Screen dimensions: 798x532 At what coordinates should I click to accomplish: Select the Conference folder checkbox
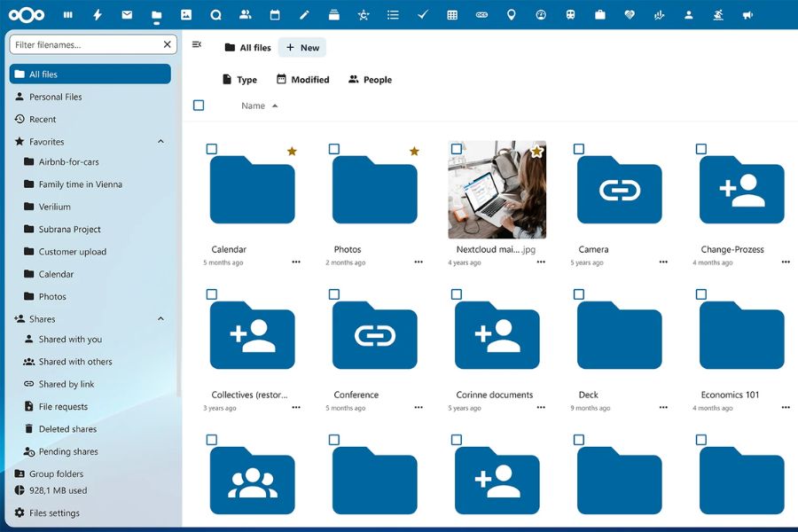pos(334,294)
